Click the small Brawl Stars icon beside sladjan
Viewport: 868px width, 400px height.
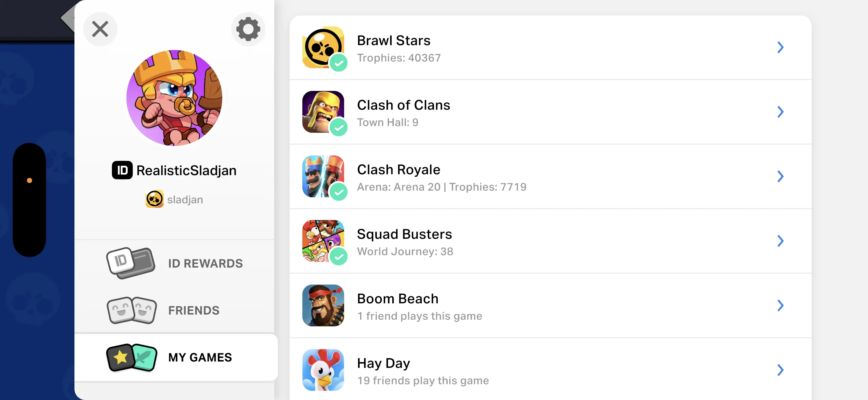[154, 199]
